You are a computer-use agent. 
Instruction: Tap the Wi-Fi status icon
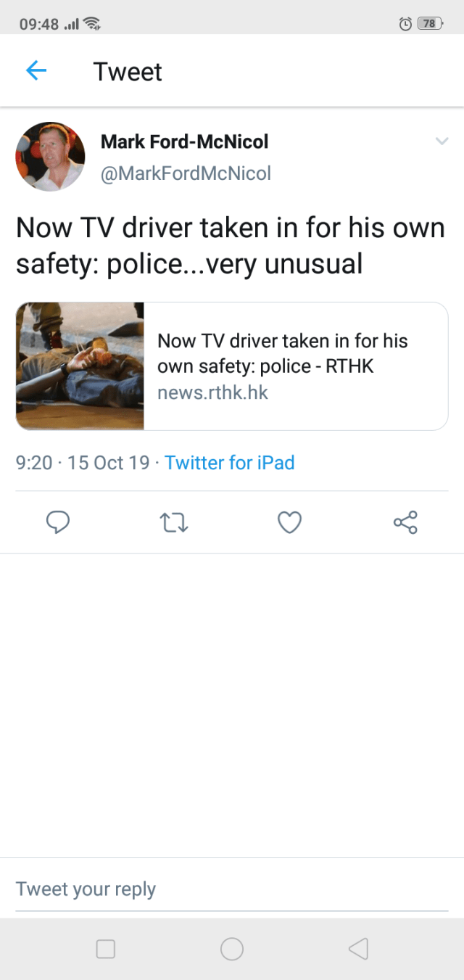click(91, 24)
